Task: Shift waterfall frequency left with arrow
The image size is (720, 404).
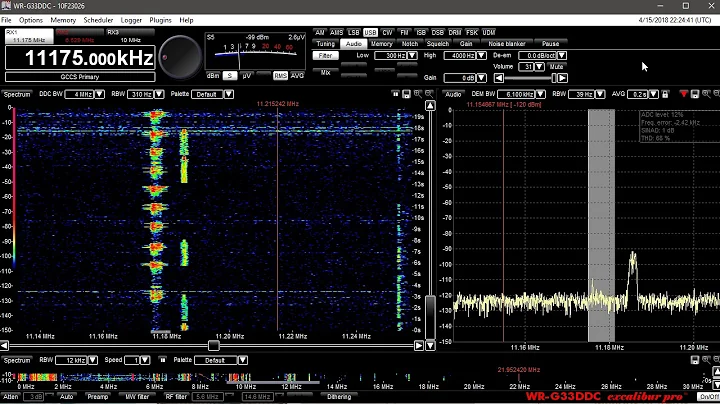Action: coord(5,345)
